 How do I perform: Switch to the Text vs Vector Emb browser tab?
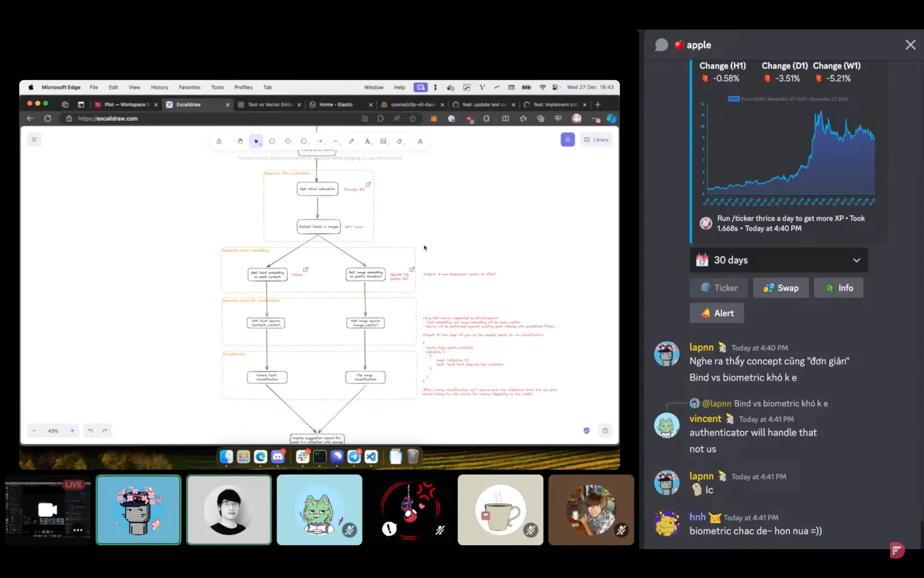pos(269,104)
